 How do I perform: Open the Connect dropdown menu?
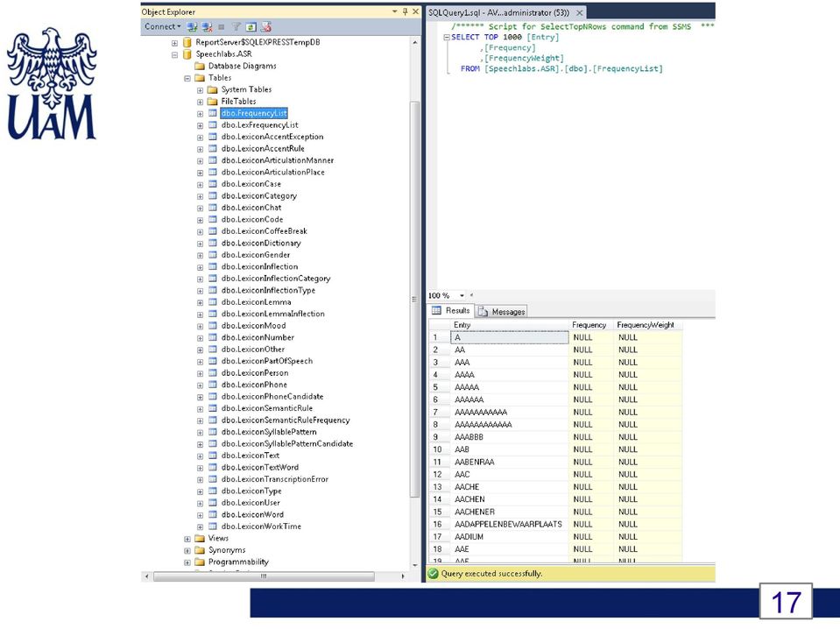[162, 27]
